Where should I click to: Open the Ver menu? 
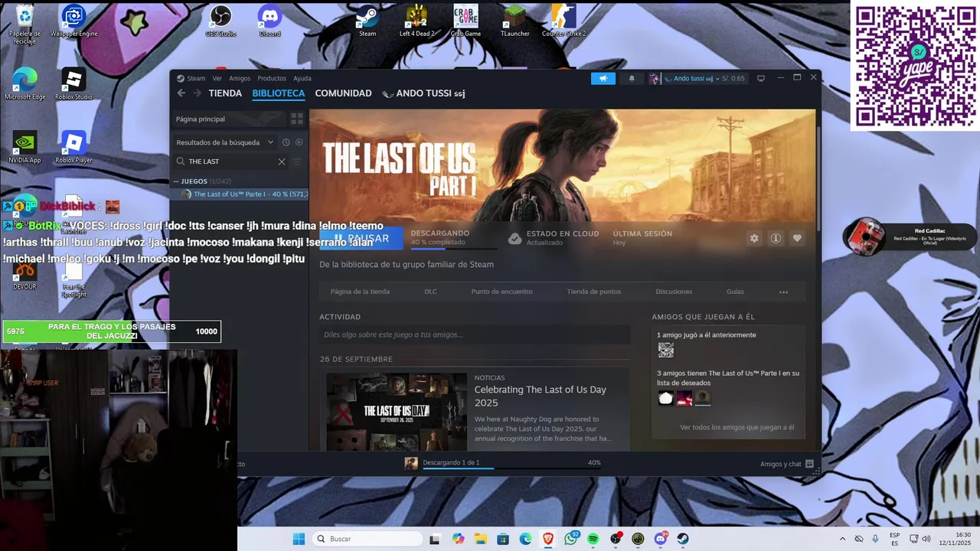[217, 78]
